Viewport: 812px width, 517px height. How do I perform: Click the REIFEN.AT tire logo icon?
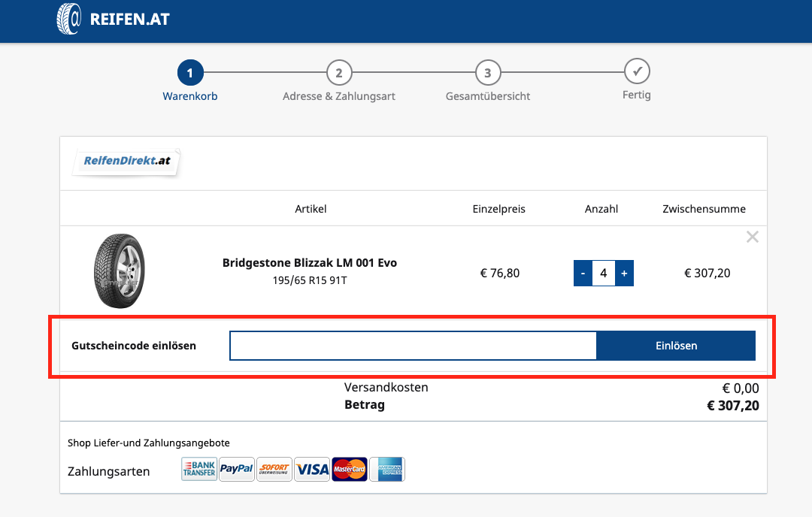pos(69,19)
